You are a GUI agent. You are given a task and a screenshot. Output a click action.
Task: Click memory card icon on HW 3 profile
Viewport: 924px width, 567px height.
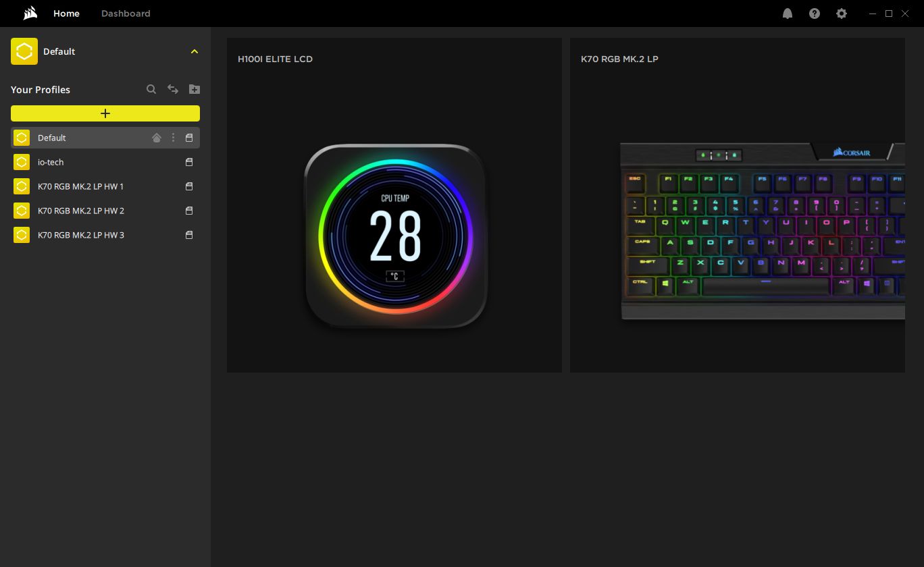tap(189, 235)
